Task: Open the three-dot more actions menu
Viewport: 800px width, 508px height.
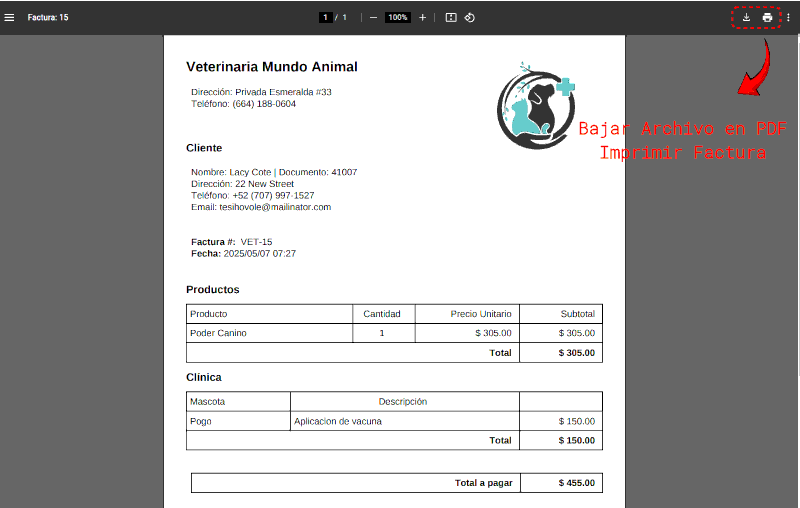Action: click(x=788, y=17)
